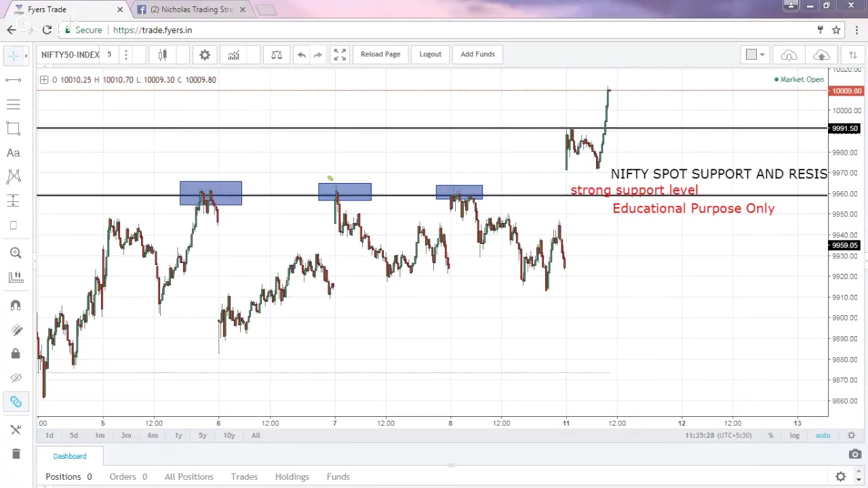
Task: Click the Logout button
Action: click(431, 54)
